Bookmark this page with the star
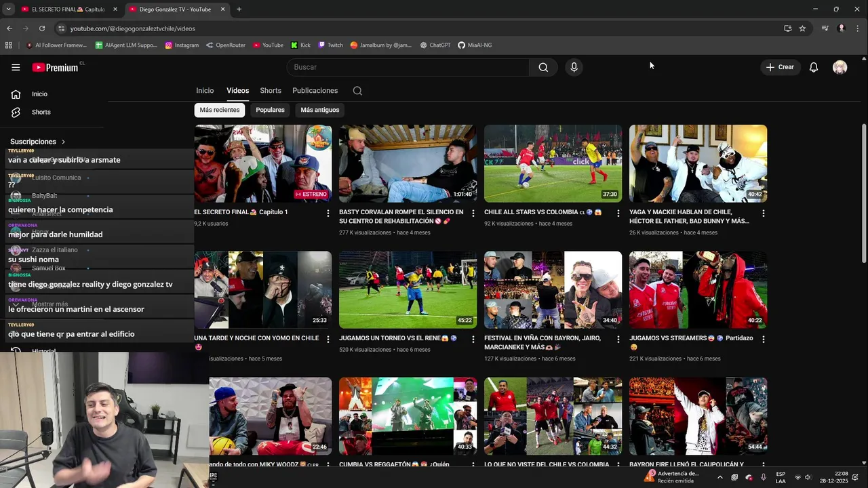Viewport: 868px width, 488px height. pos(802,28)
